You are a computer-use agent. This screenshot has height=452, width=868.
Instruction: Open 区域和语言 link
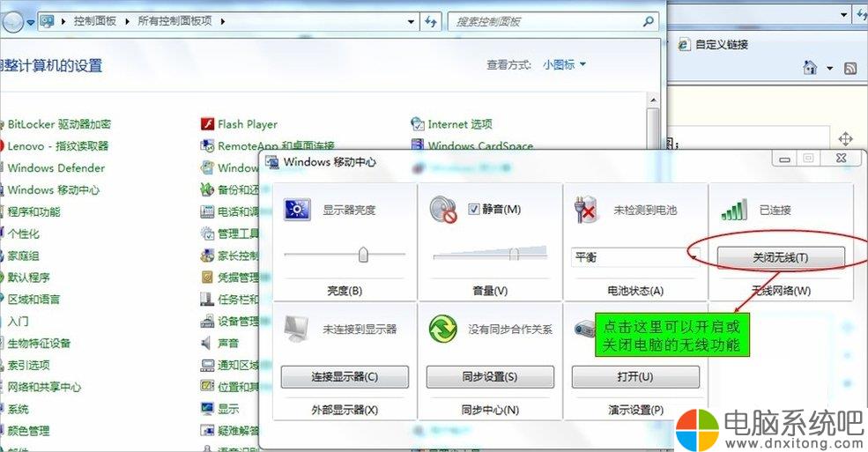(x=33, y=300)
